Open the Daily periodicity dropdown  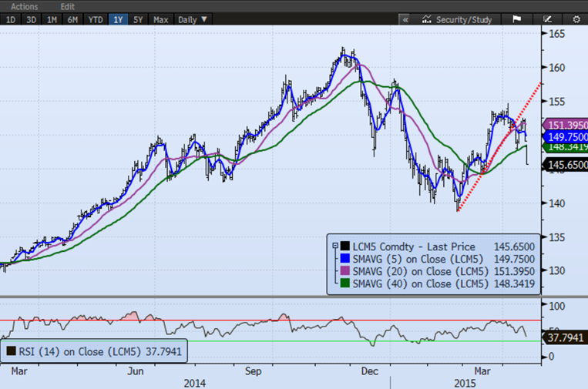point(193,19)
